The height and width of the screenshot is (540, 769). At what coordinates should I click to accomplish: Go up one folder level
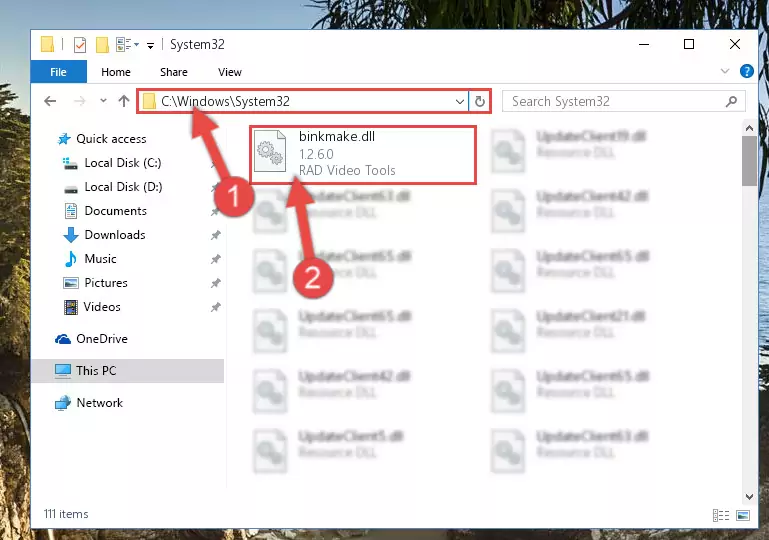124,101
